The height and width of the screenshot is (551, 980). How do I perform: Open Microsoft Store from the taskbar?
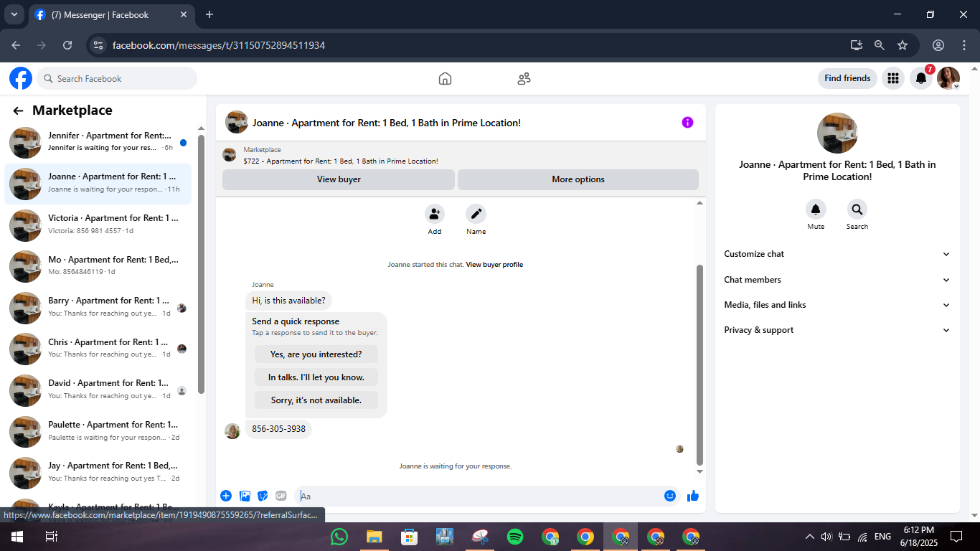pyautogui.click(x=409, y=537)
